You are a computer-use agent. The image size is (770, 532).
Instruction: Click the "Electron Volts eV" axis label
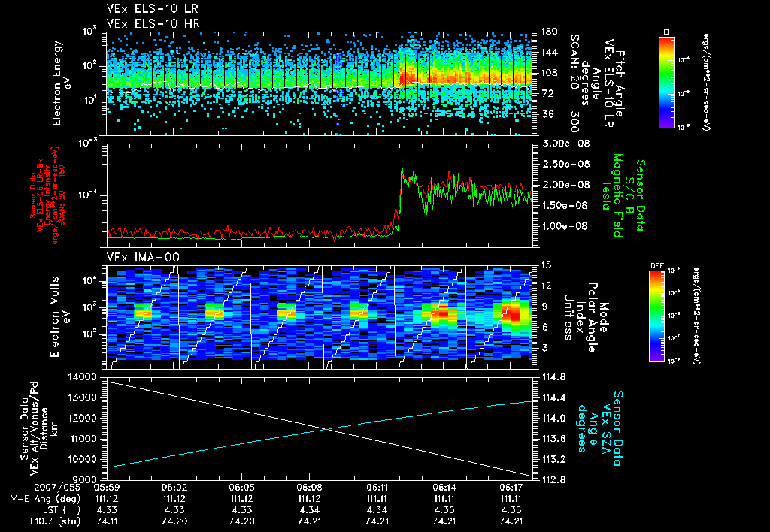click(59, 317)
